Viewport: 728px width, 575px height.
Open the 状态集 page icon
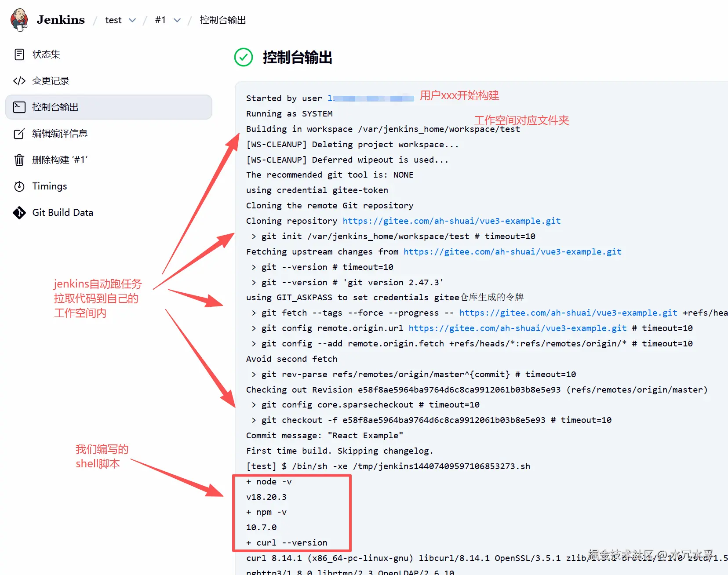point(19,55)
